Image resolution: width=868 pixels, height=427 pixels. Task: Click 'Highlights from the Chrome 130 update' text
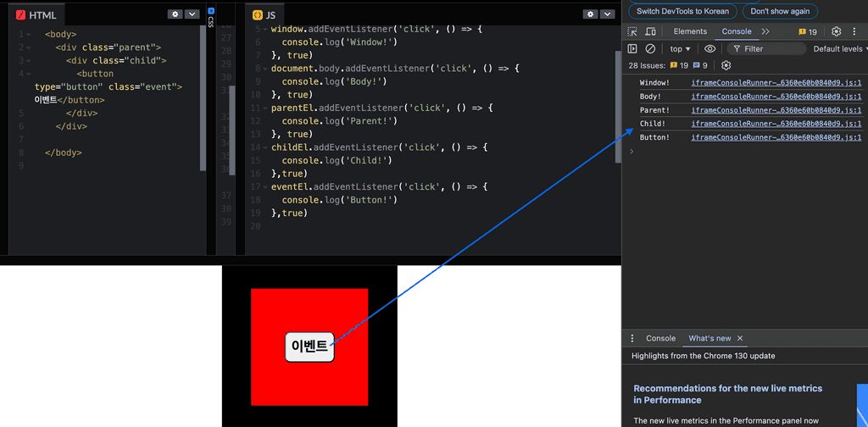coord(703,356)
